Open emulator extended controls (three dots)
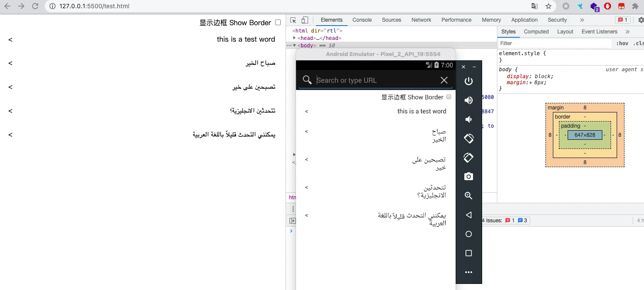 click(x=468, y=272)
